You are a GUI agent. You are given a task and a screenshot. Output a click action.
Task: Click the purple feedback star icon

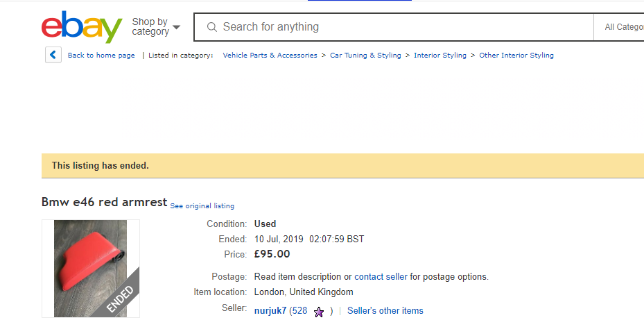[x=319, y=312]
